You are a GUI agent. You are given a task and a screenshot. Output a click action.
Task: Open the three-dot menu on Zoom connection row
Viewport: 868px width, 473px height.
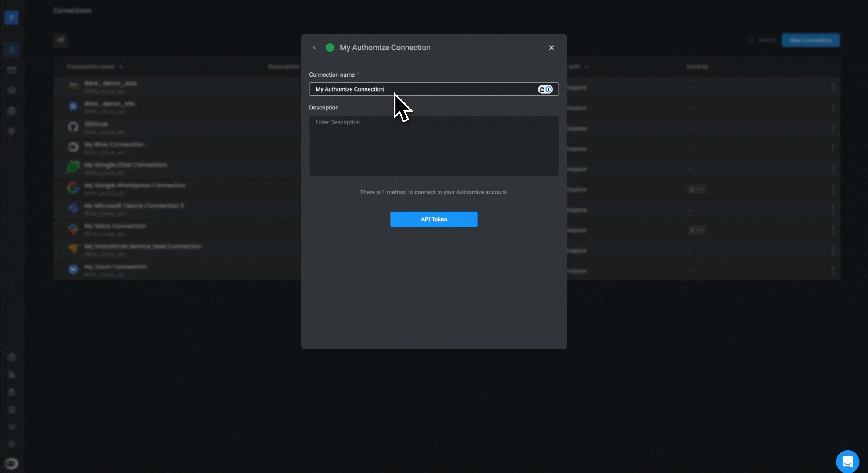click(x=832, y=271)
